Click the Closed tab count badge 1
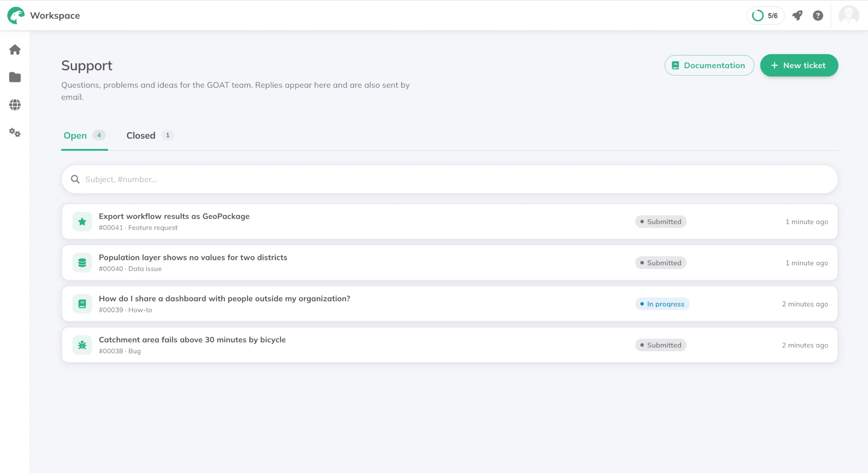The height and width of the screenshot is (473, 868). tap(168, 135)
